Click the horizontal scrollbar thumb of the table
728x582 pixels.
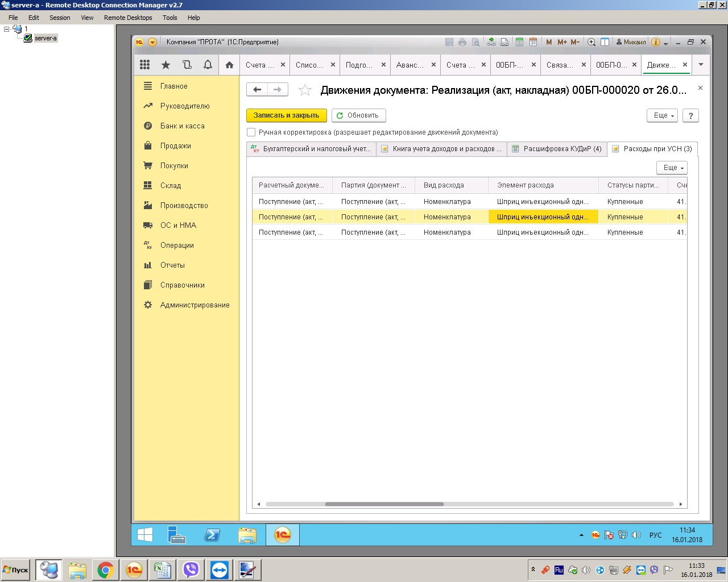(384, 504)
